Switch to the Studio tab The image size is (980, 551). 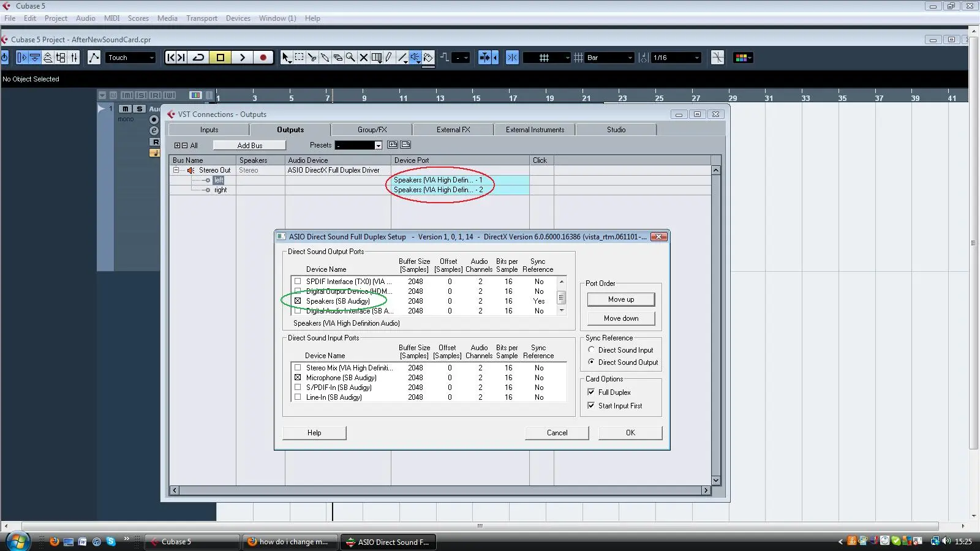click(x=616, y=130)
